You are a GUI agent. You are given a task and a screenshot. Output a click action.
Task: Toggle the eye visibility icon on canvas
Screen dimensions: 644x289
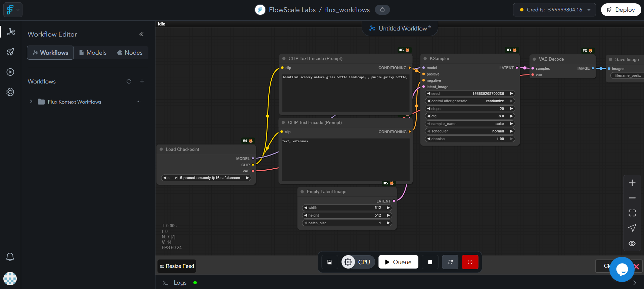coord(632,243)
